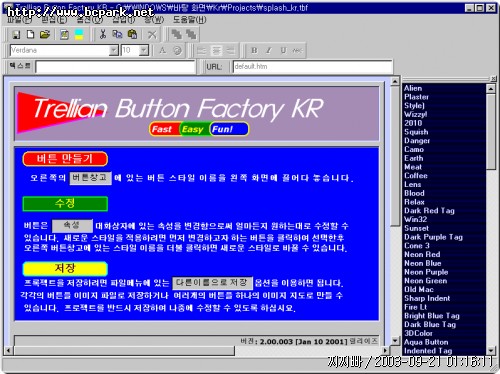The width and height of the screenshot is (500, 374).
Task: Open the 창(W) window menu
Action: [x=154, y=20]
